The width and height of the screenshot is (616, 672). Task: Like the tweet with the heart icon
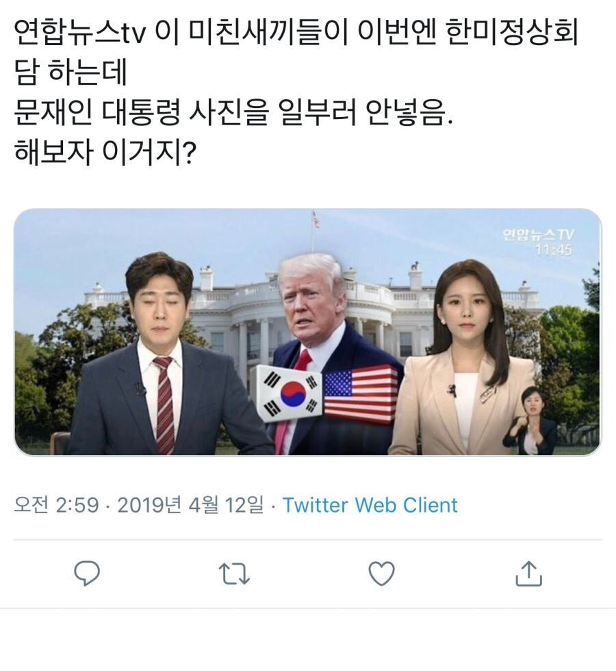[x=381, y=573]
